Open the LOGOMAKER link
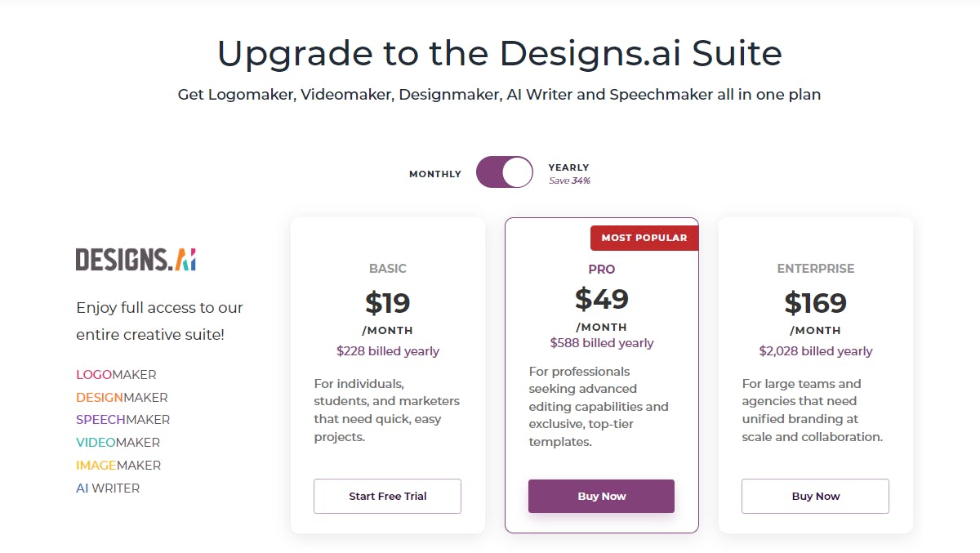 pos(116,375)
